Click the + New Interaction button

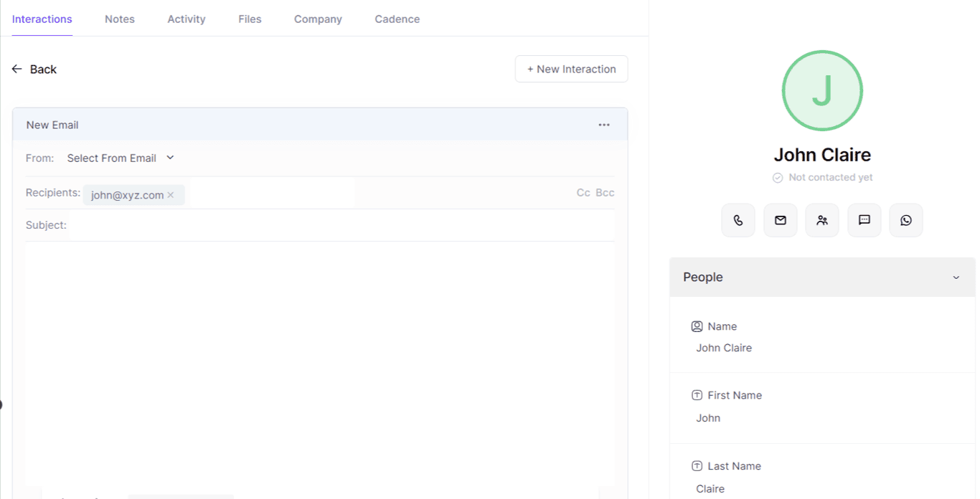click(x=571, y=69)
